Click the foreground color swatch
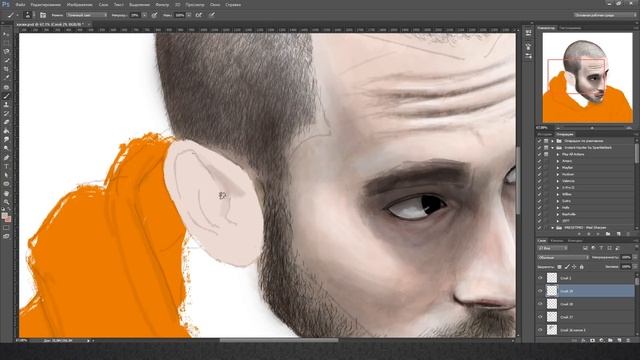Screen dimensions: 640x360 (x=4, y=216)
